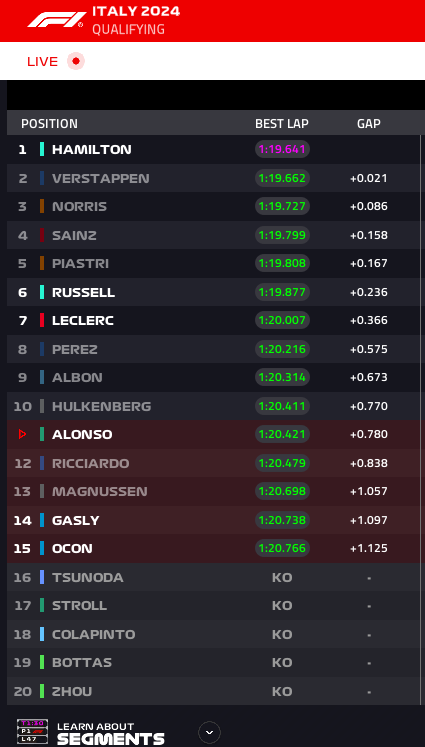Click the red arrow marker beside Alonso
Viewport: 425px width, 747px height.
tap(22, 434)
